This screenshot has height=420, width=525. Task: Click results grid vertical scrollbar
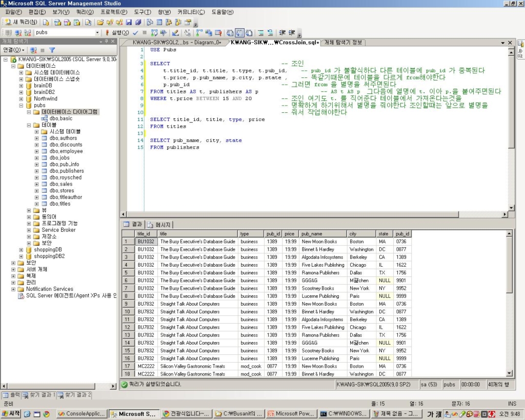[x=509, y=304]
